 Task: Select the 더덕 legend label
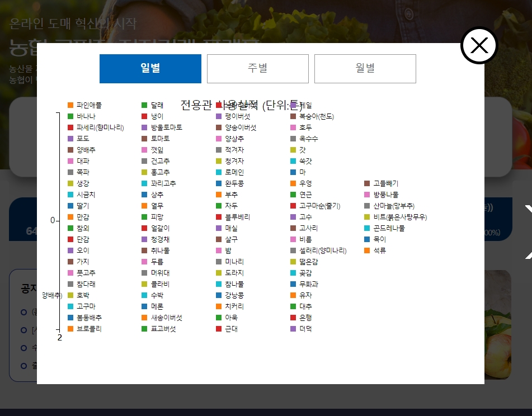point(305,329)
